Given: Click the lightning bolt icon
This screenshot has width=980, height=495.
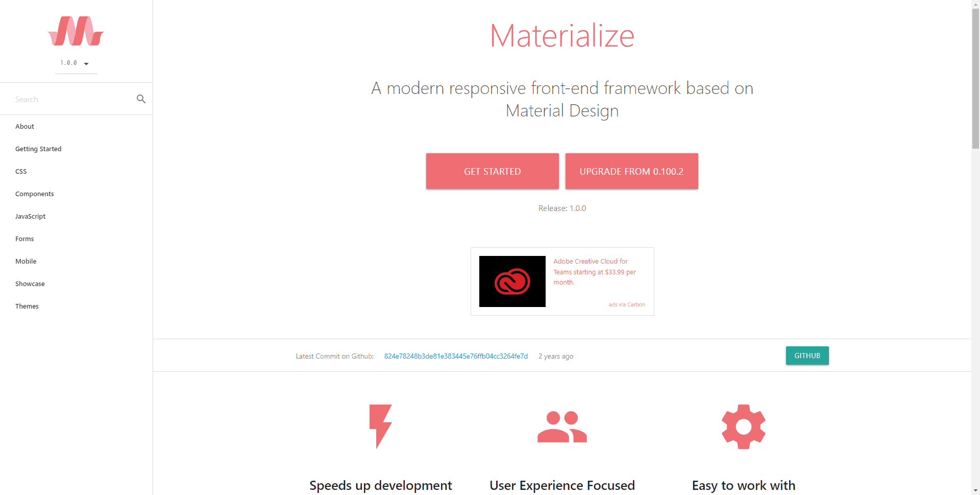Looking at the screenshot, I should click(380, 427).
